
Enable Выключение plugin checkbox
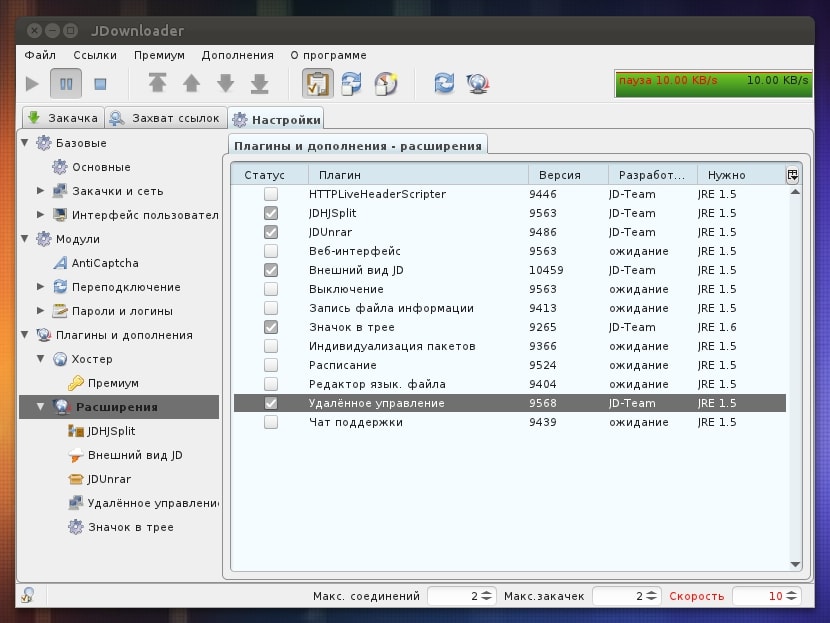coord(271,289)
